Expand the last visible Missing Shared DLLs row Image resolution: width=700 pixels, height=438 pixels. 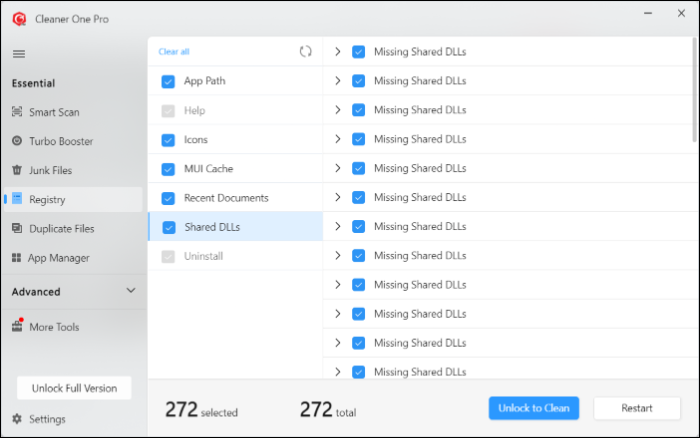click(x=338, y=372)
